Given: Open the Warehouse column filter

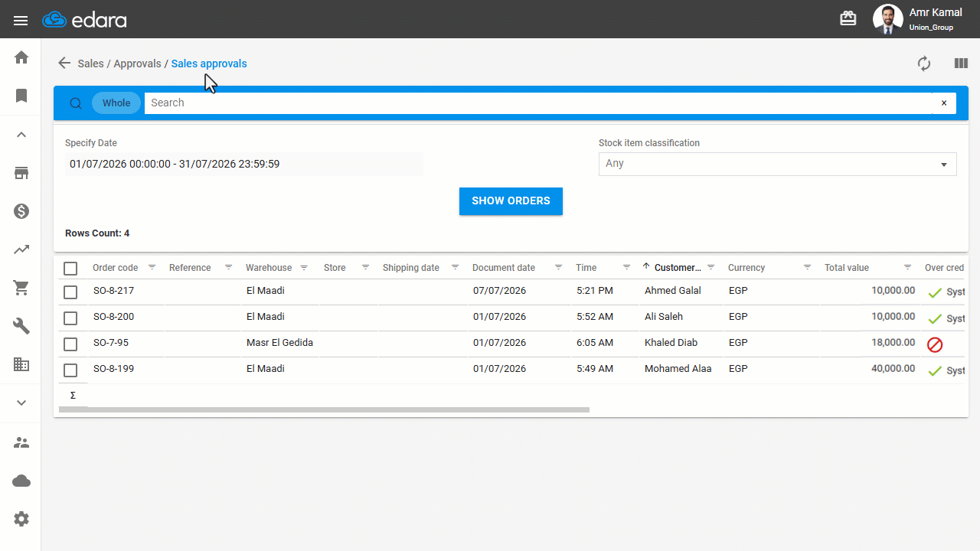Looking at the screenshot, I should point(304,268).
